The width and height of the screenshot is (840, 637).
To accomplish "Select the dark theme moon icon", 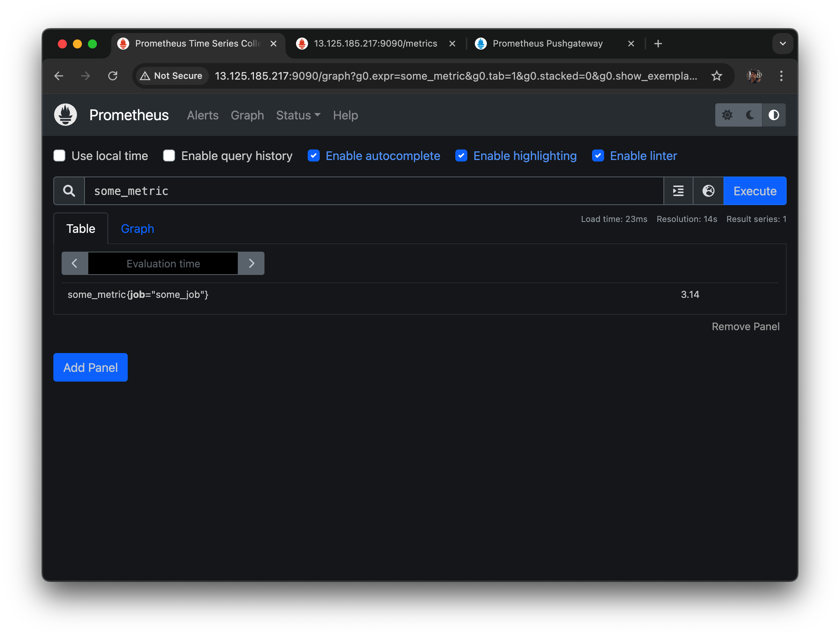I will pyautogui.click(x=750, y=115).
